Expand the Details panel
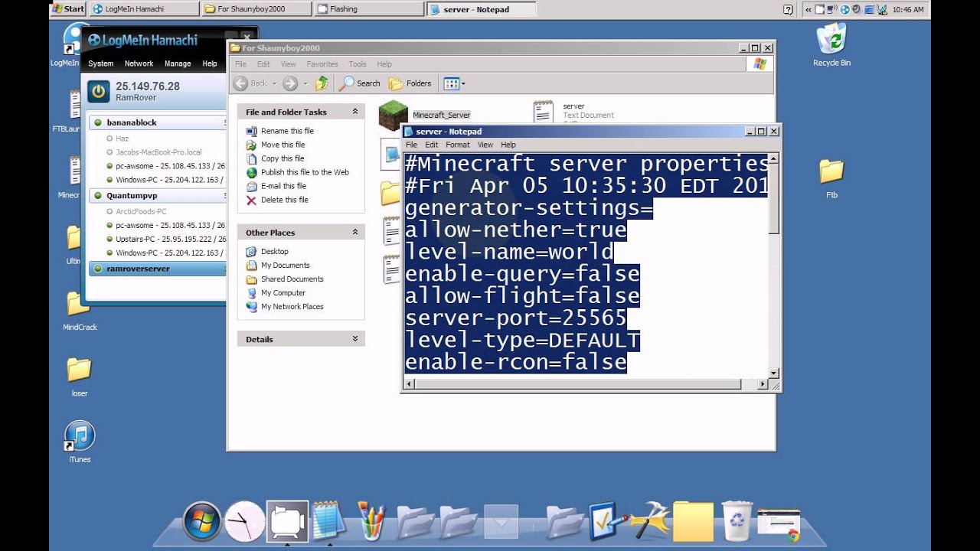This screenshot has width=980, height=551. 354,338
